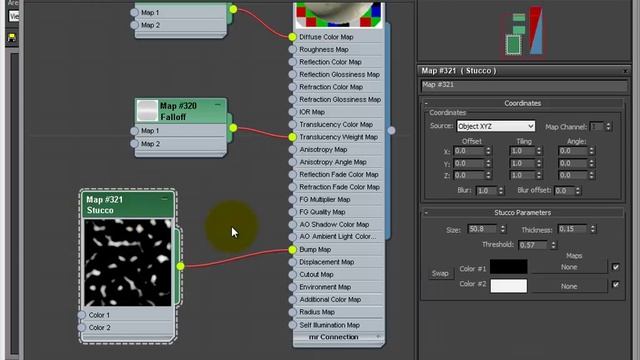Click the Color #1 None map button
The image size is (640, 360).
tap(569, 267)
